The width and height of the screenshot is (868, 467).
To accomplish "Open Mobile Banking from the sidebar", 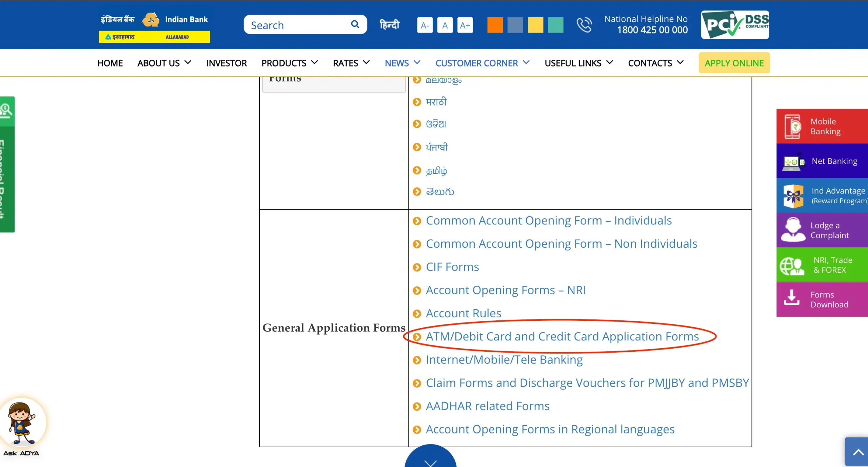I will 793,126.
